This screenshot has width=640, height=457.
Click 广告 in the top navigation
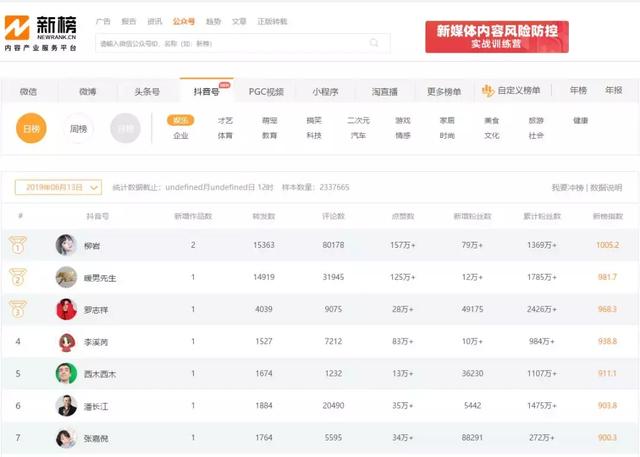[103, 21]
